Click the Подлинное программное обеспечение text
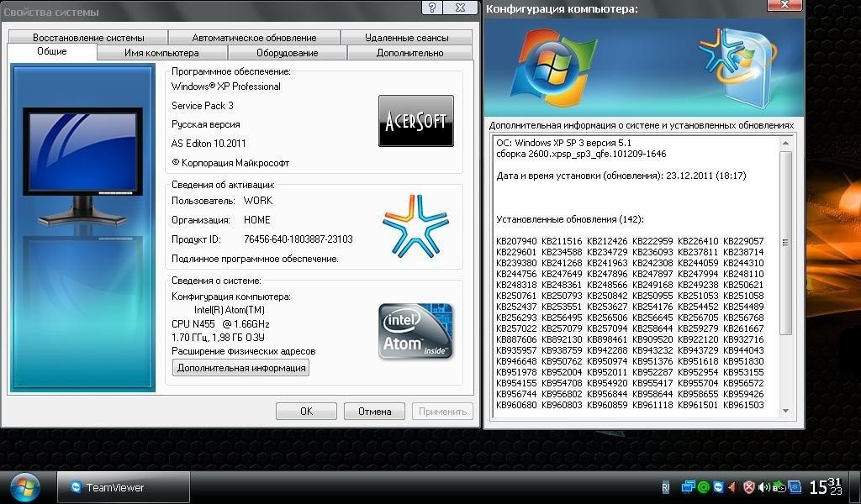Viewport: 861px width, 504px height. tap(255, 259)
